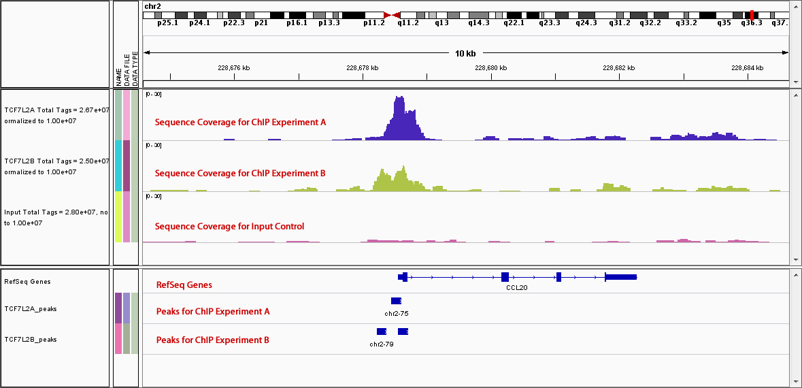
Task: Click the chr2 chromosome label
Action: coord(153,5)
